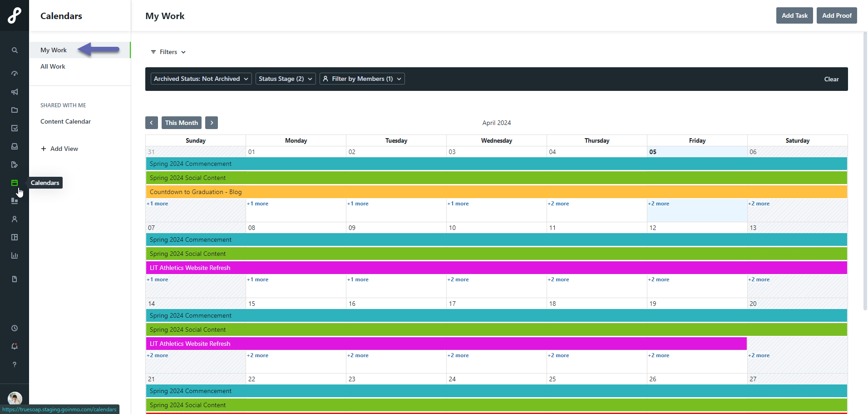Viewport: 868px width, 414px height.
Task: Open the layout panels icon in sidebar
Action: click(x=15, y=237)
